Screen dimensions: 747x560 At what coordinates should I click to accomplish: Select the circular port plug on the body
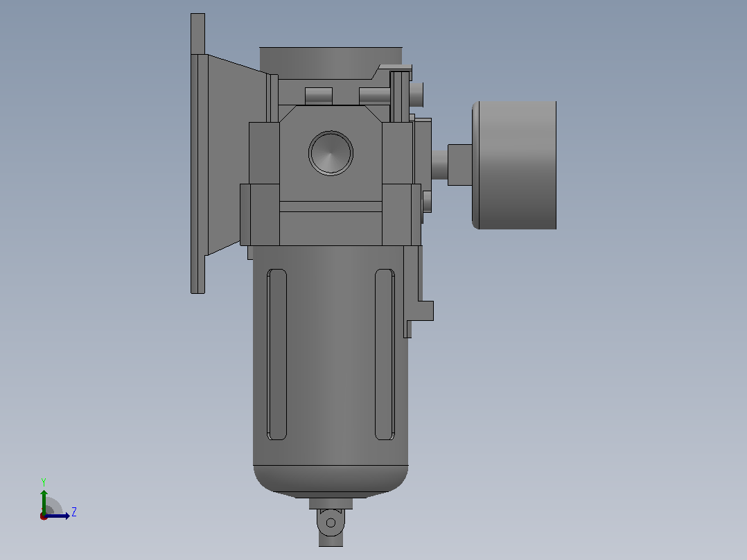(331, 153)
